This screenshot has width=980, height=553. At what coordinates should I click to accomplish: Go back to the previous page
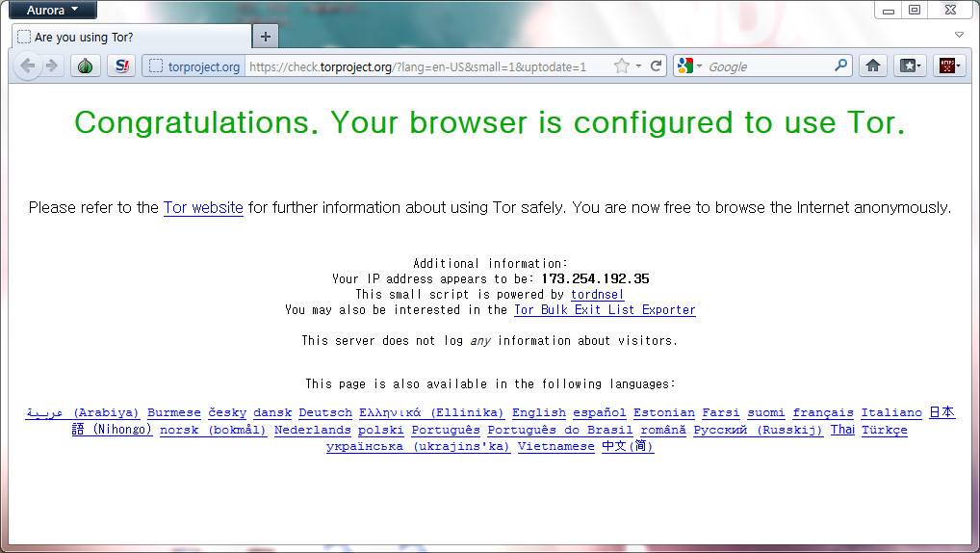click(x=28, y=66)
